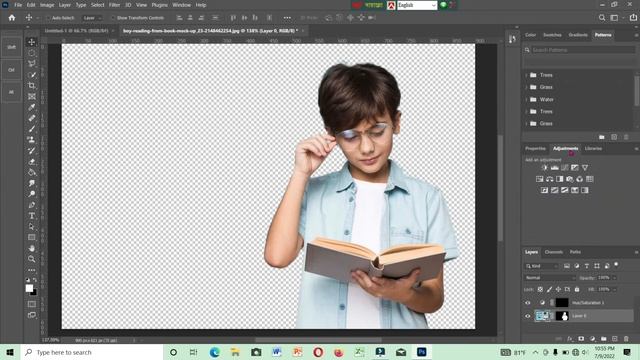Toggle lock position

click(558, 289)
